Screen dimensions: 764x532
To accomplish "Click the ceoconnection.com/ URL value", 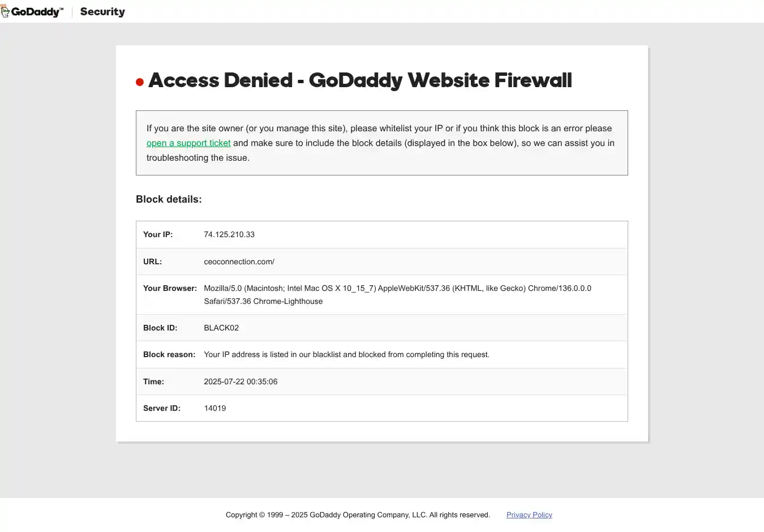I will click(x=239, y=261).
